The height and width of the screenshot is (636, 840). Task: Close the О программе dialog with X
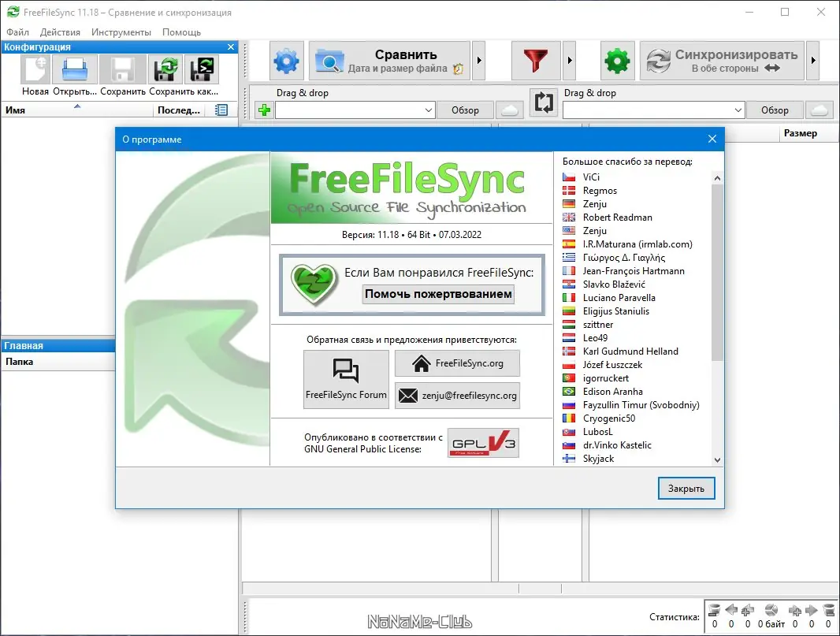(712, 139)
